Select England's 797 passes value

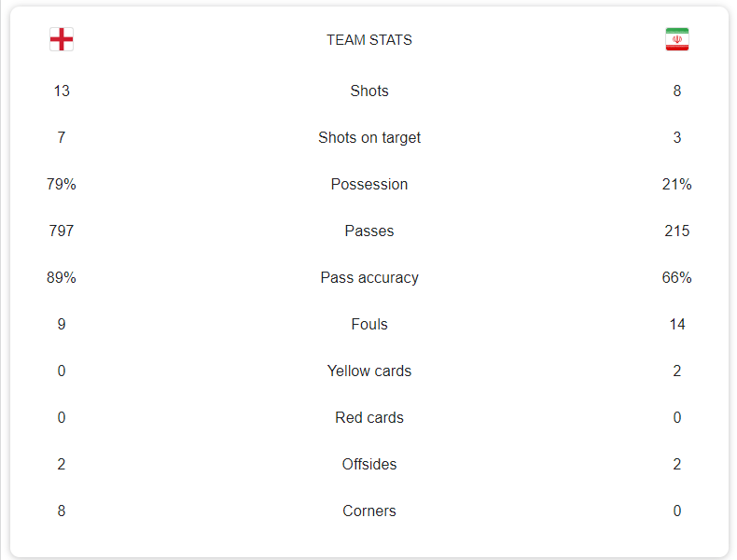tap(61, 231)
